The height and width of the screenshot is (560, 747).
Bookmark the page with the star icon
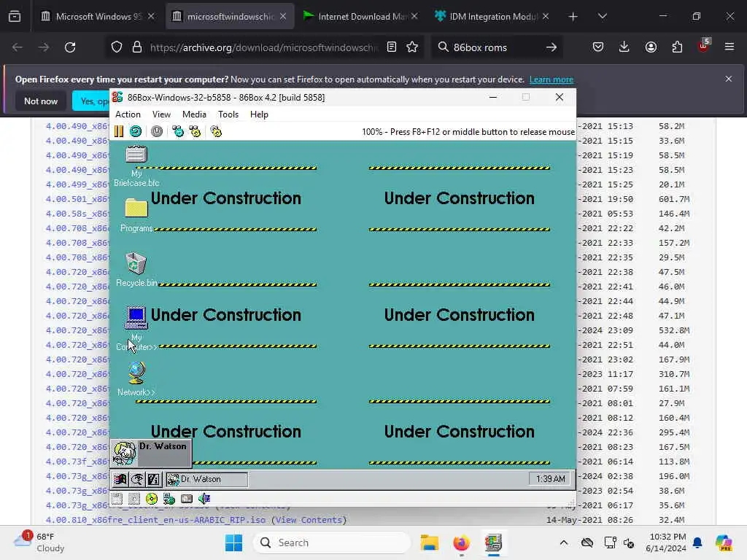(412, 47)
